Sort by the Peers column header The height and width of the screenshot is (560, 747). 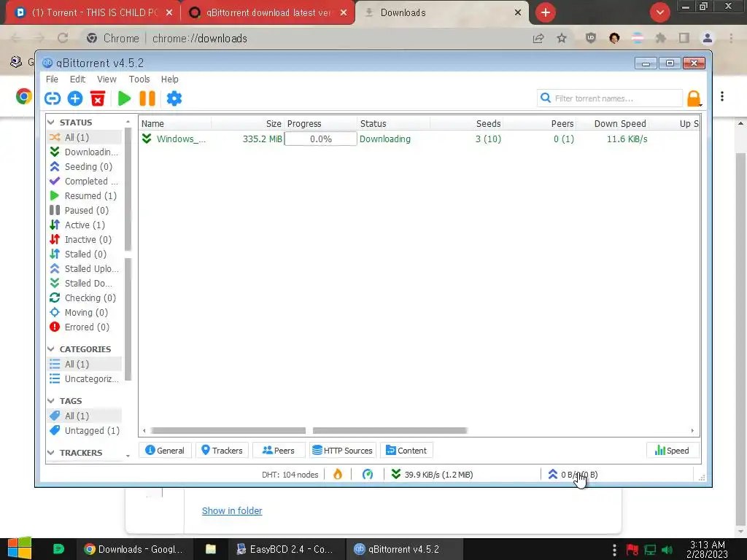(540, 124)
